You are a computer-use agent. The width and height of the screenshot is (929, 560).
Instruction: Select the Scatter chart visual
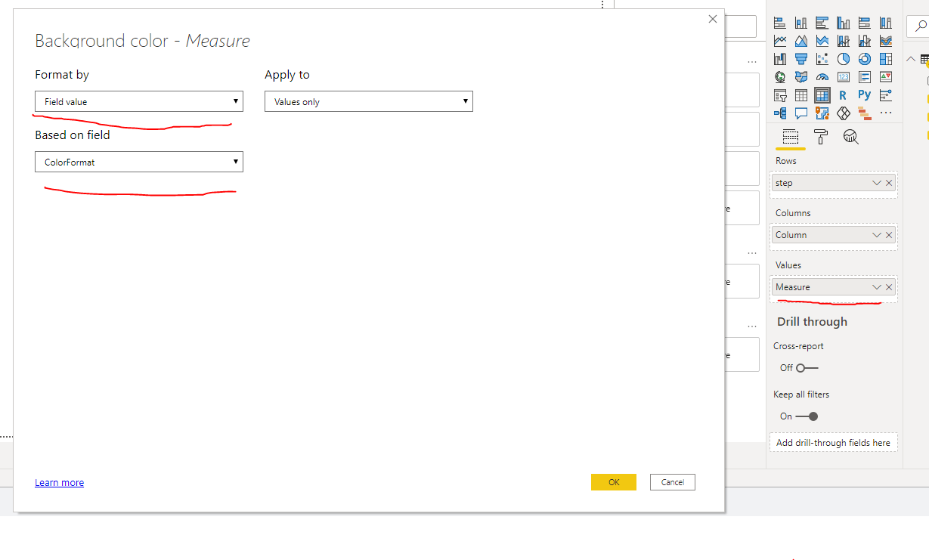point(822,59)
